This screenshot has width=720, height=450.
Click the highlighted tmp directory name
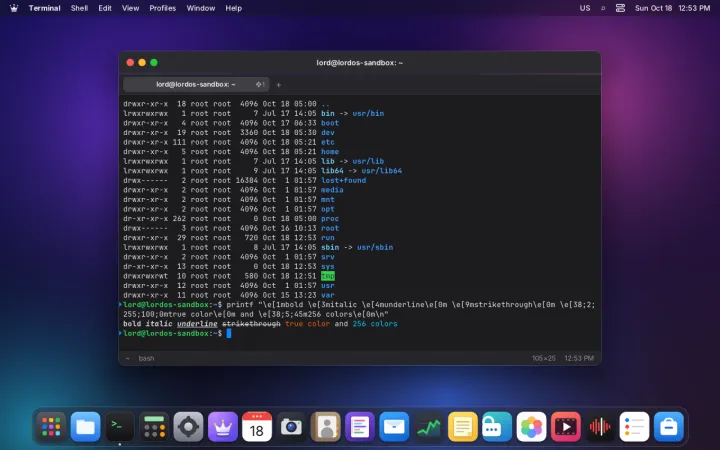327,276
